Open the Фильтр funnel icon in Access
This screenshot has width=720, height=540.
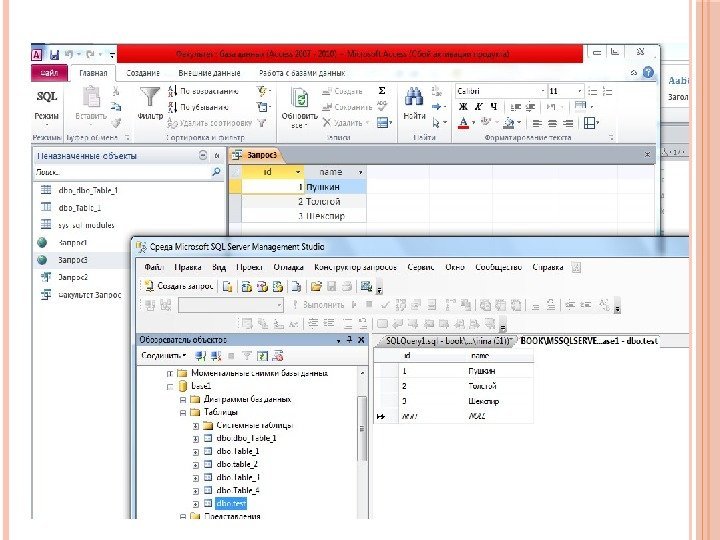coord(150,97)
